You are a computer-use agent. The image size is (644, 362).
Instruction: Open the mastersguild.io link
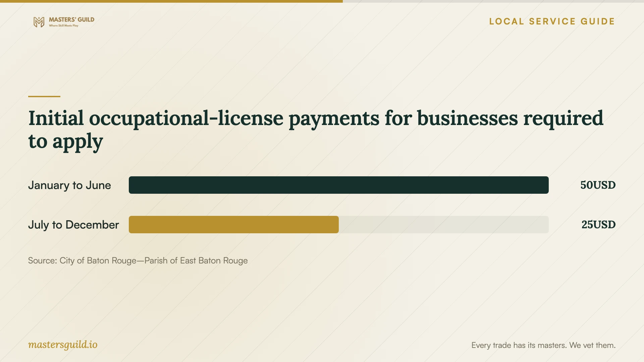[x=63, y=345]
